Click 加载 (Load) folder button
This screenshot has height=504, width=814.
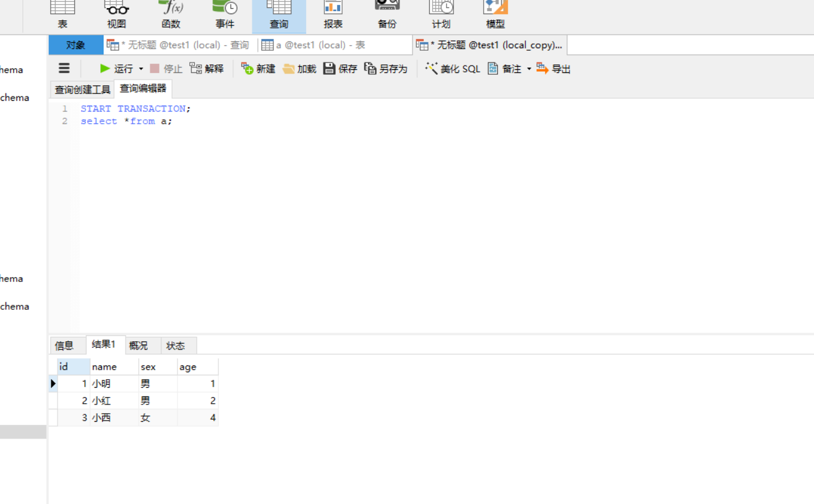point(299,69)
